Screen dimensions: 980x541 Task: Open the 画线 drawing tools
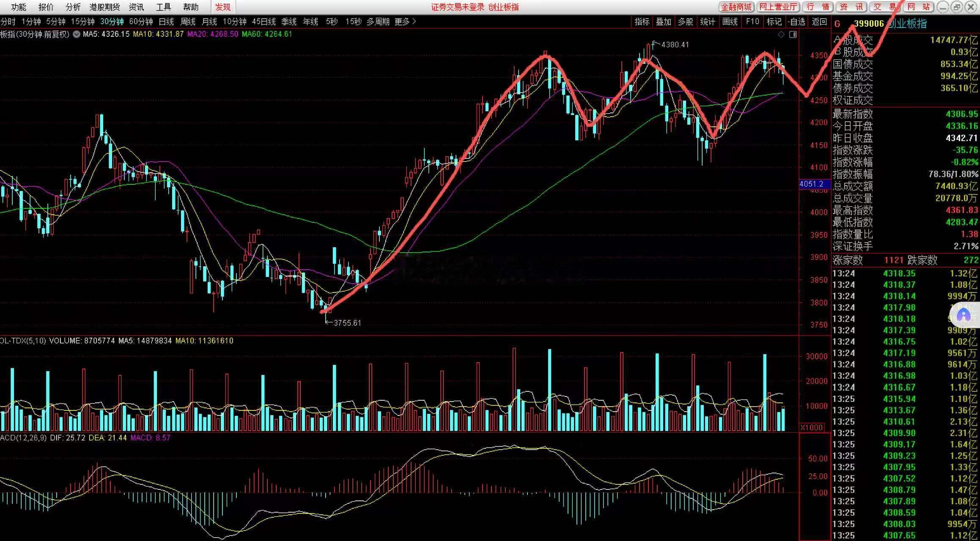point(730,22)
